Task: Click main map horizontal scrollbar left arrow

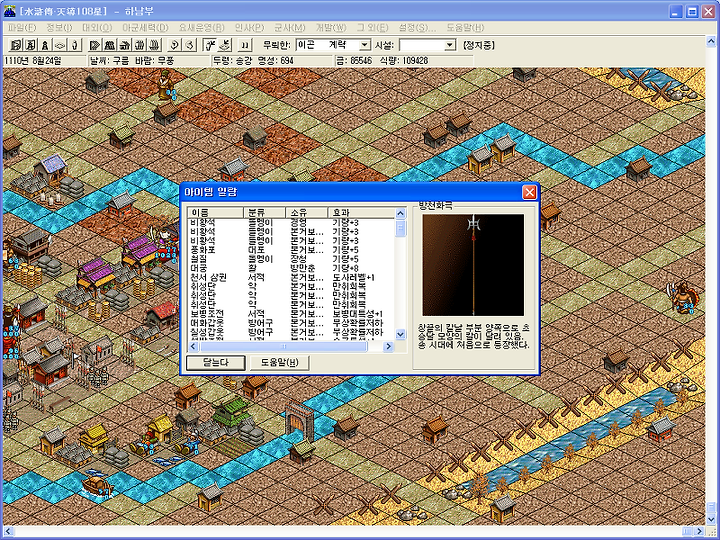Action: 8,531
